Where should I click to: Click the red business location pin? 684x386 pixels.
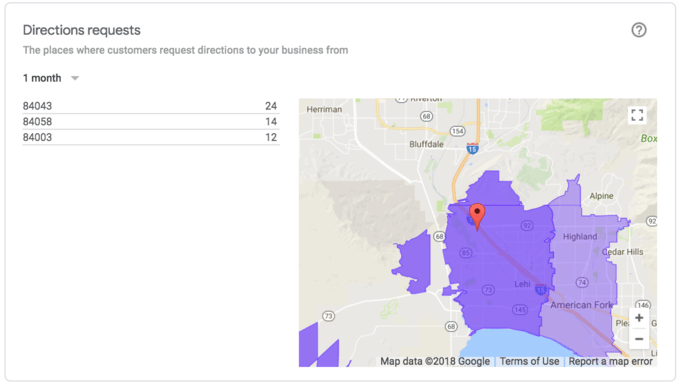pyautogui.click(x=477, y=216)
